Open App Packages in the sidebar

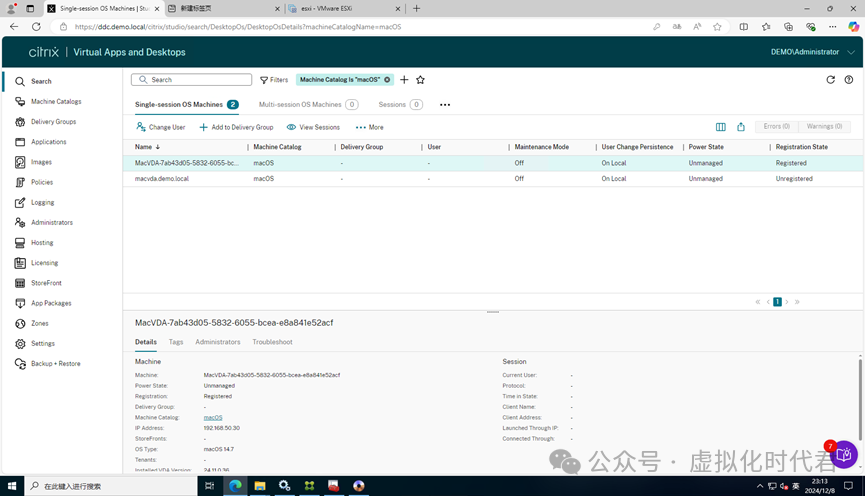pos(51,303)
